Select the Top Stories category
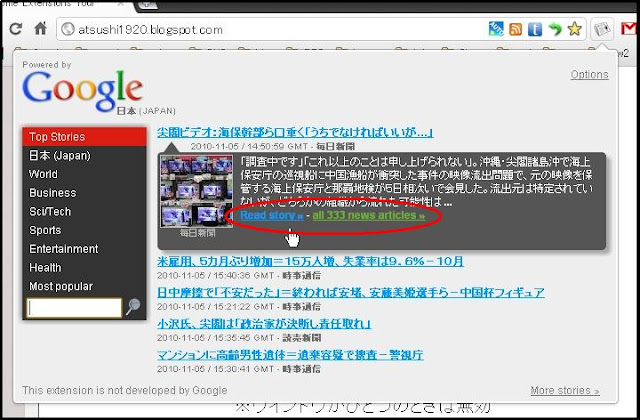Screen dimensions: 640x420 click(x=84, y=137)
